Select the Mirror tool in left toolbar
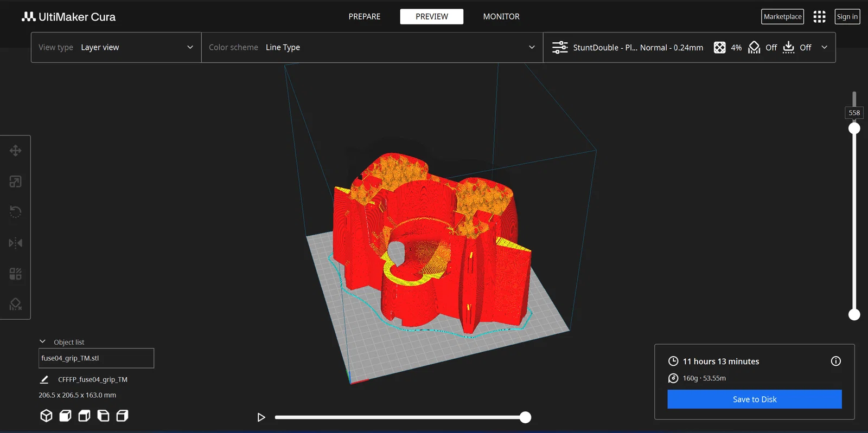 coord(15,243)
